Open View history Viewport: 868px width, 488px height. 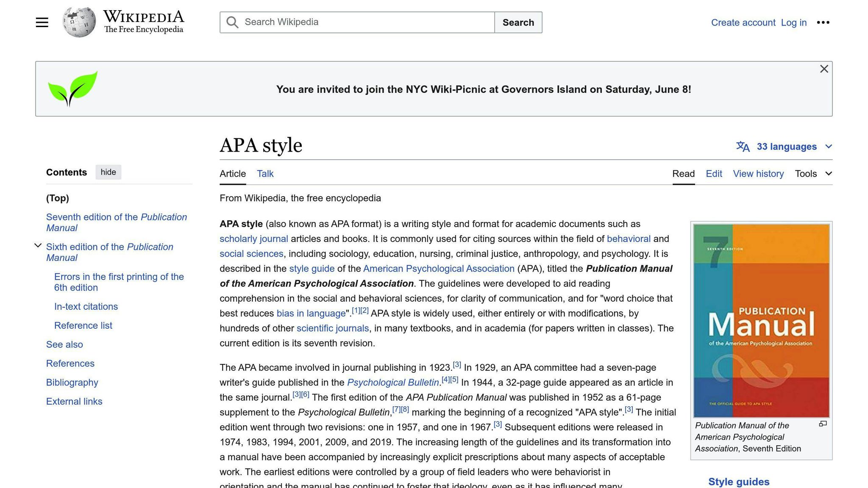point(758,174)
